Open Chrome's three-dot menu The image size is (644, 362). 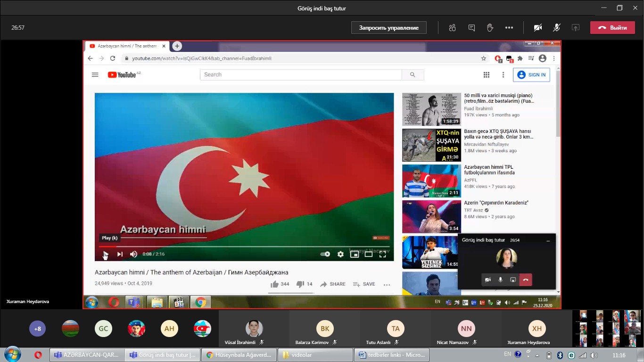point(554,58)
